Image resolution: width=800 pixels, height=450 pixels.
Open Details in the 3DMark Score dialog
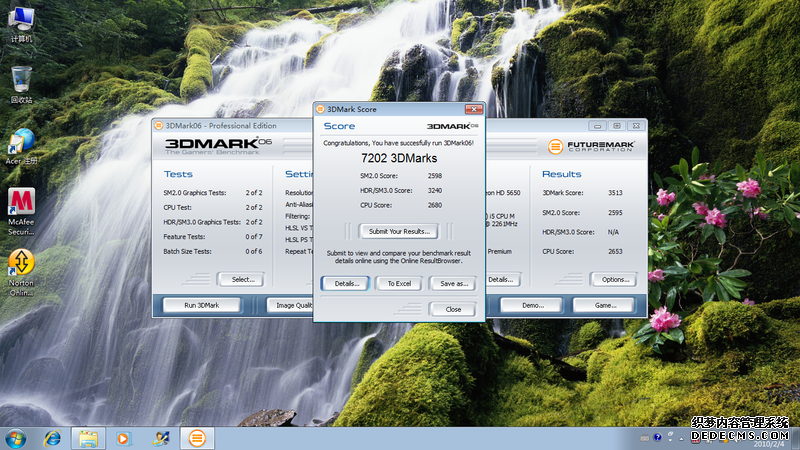pos(346,283)
